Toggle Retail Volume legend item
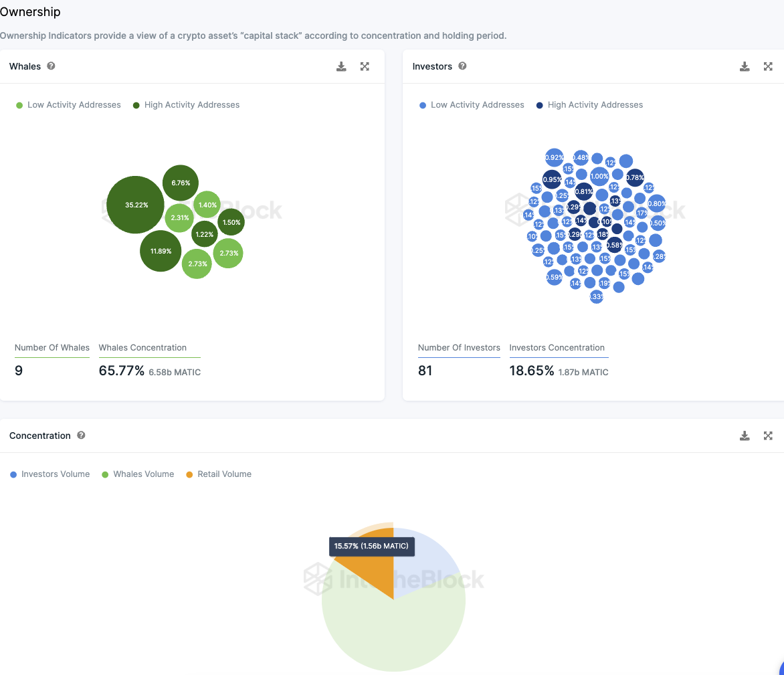The image size is (784, 675). [x=219, y=474]
